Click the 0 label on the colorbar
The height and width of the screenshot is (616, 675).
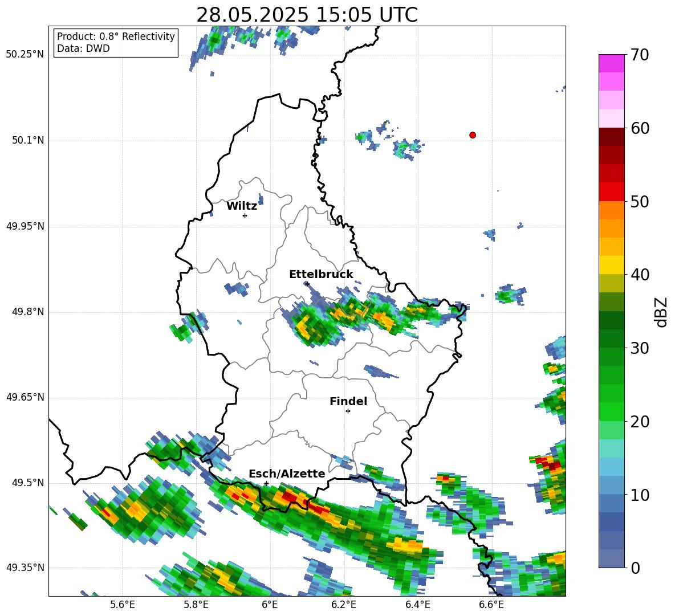tap(635, 568)
